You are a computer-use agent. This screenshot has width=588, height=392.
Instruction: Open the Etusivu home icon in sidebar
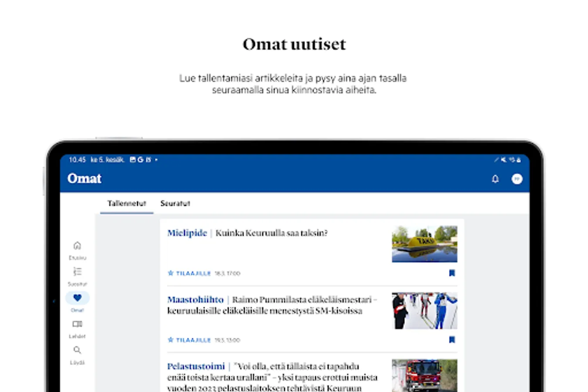click(77, 245)
